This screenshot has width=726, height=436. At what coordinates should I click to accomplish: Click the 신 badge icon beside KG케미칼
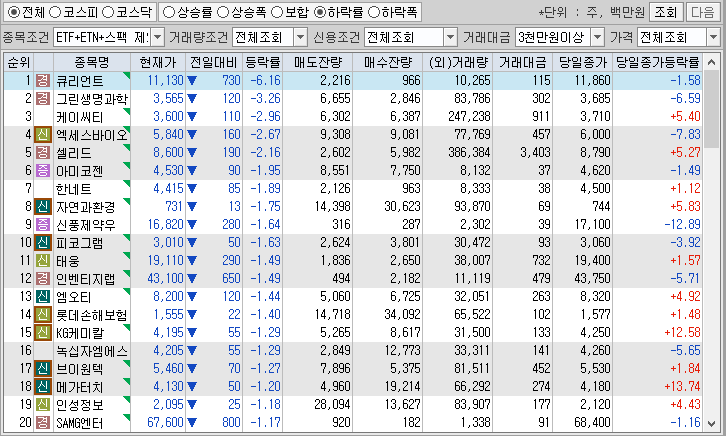coord(43,333)
